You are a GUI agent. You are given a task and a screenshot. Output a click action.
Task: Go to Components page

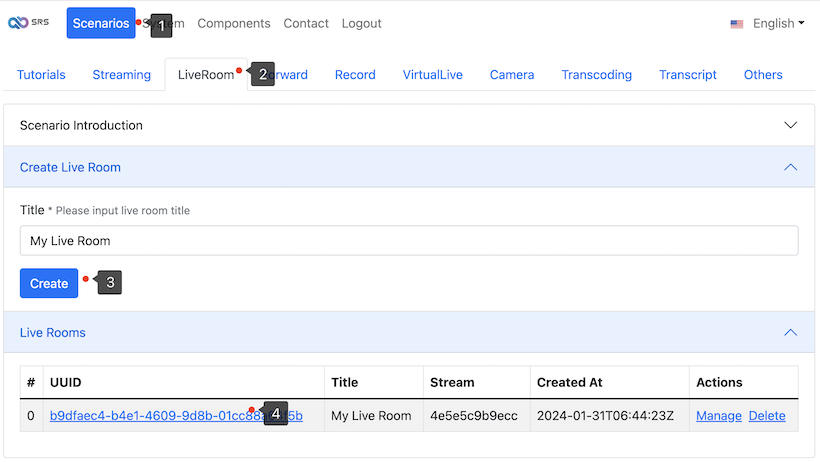234,23
